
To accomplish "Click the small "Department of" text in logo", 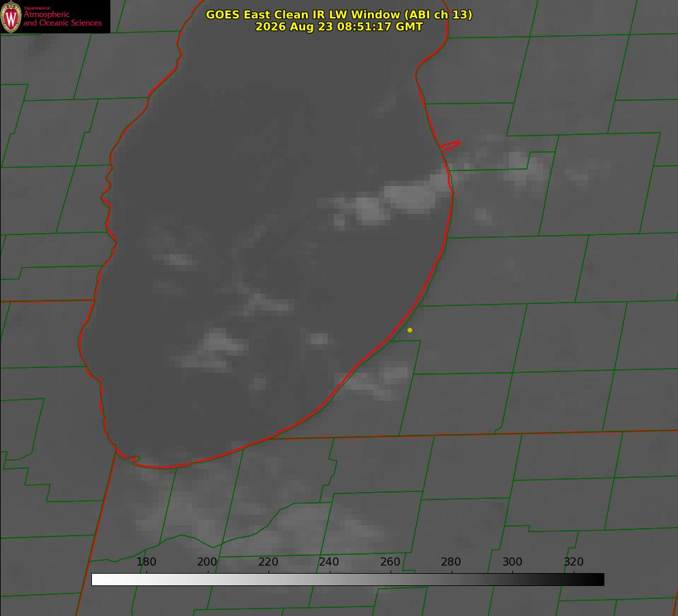I will click(x=37, y=8).
